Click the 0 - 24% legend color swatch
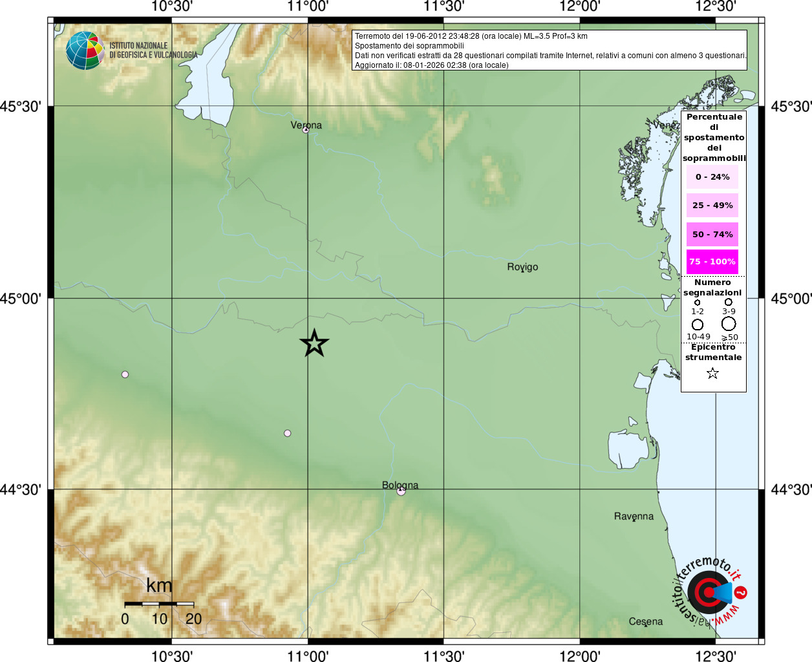Image resolution: width=812 pixels, height=662 pixels. pyautogui.click(x=712, y=176)
